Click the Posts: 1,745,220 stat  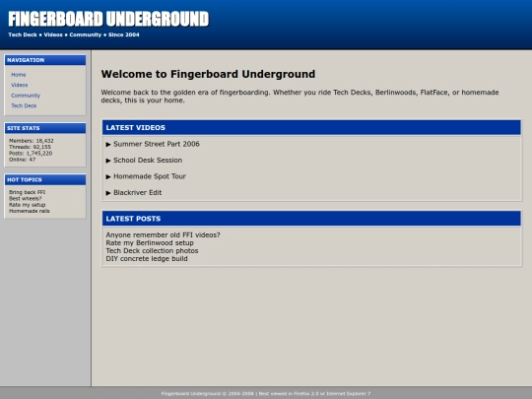tap(31, 154)
